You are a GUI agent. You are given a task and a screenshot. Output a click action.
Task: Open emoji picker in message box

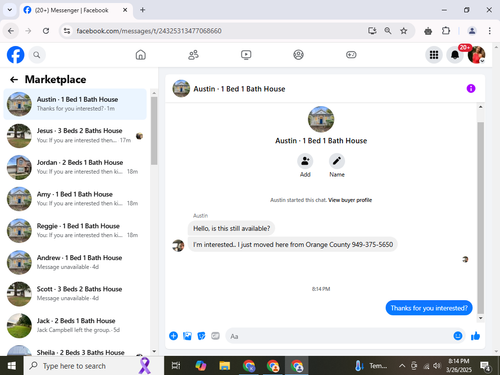click(458, 336)
